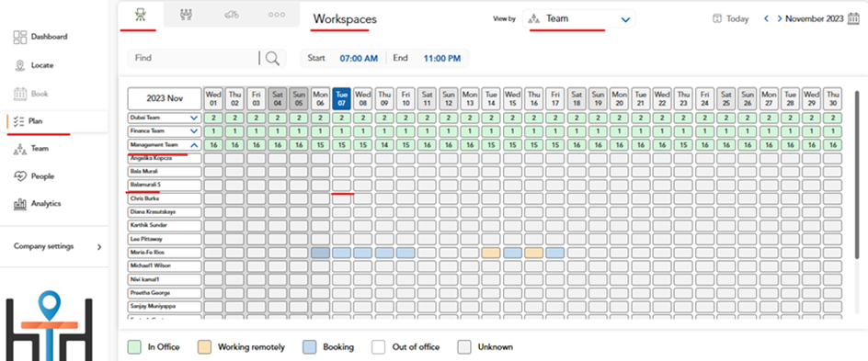Go to the previous month arrow
The height and width of the screenshot is (361, 868).
(767, 18)
